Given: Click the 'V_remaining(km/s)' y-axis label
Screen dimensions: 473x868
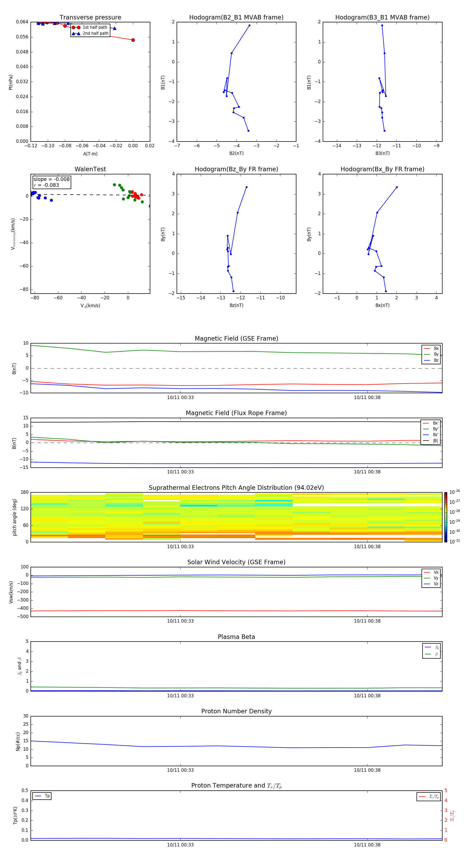Looking at the screenshot, I should pos(13,234).
